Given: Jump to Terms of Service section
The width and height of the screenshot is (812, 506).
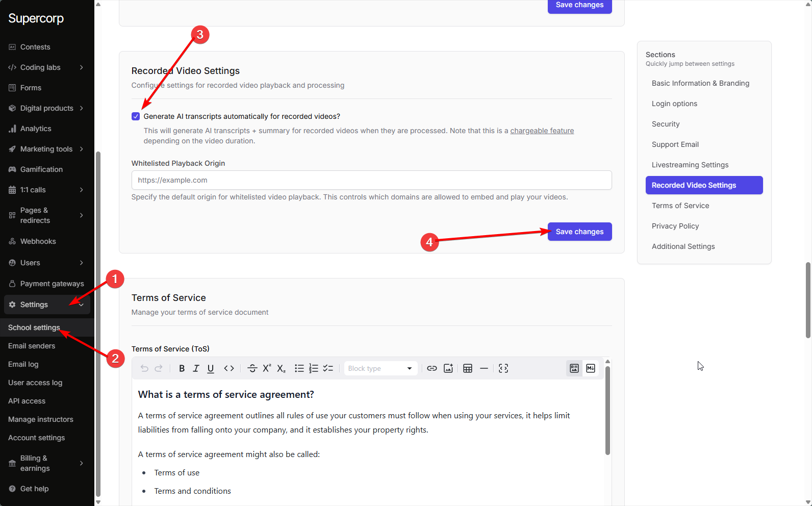Looking at the screenshot, I should point(680,206).
